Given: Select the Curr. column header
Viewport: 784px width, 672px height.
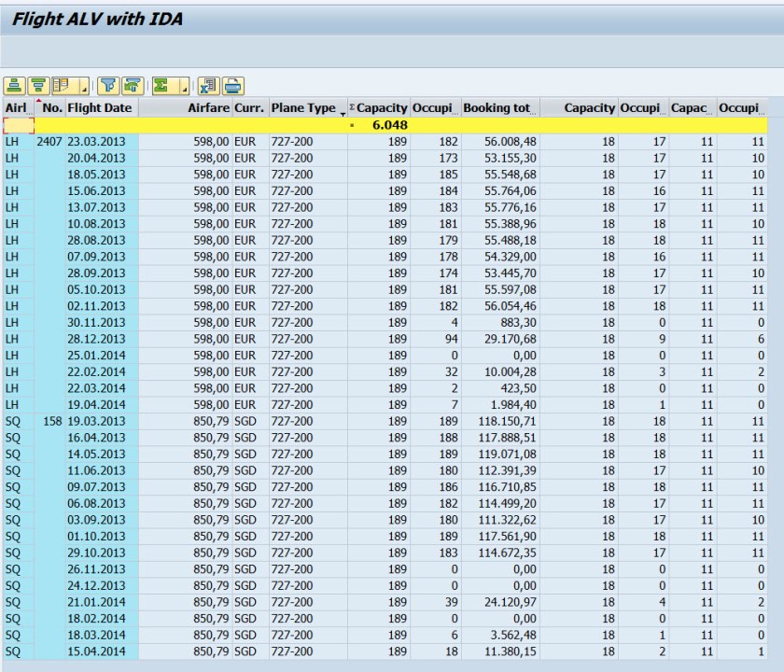Looking at the screenshot, I should tap(249, 108).
